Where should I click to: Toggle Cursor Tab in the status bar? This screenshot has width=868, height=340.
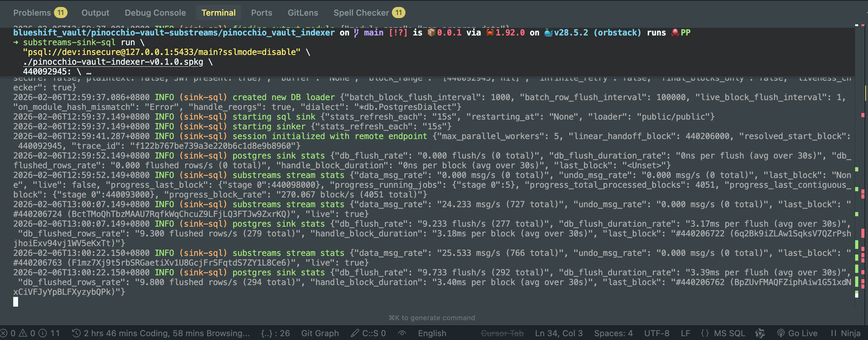(502, 333)
